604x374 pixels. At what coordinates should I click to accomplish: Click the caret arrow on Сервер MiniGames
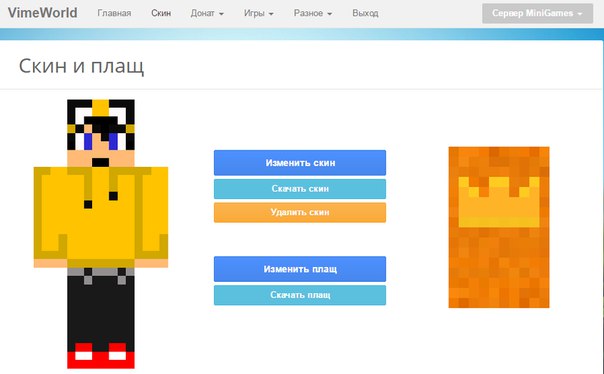tap(580, 14)
